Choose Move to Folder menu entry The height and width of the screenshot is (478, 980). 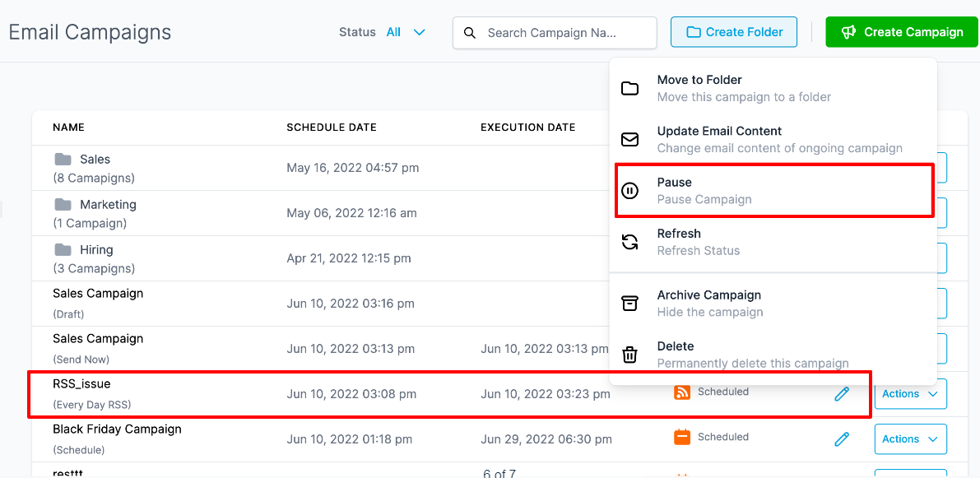(773, 88)
